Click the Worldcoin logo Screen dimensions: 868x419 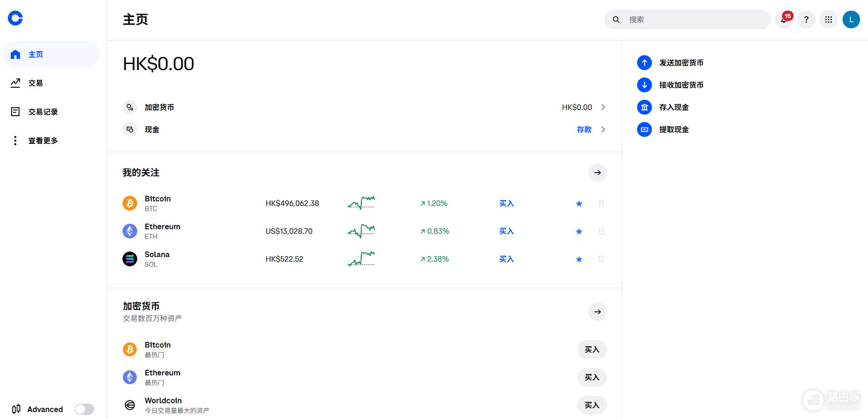(130, 405)
